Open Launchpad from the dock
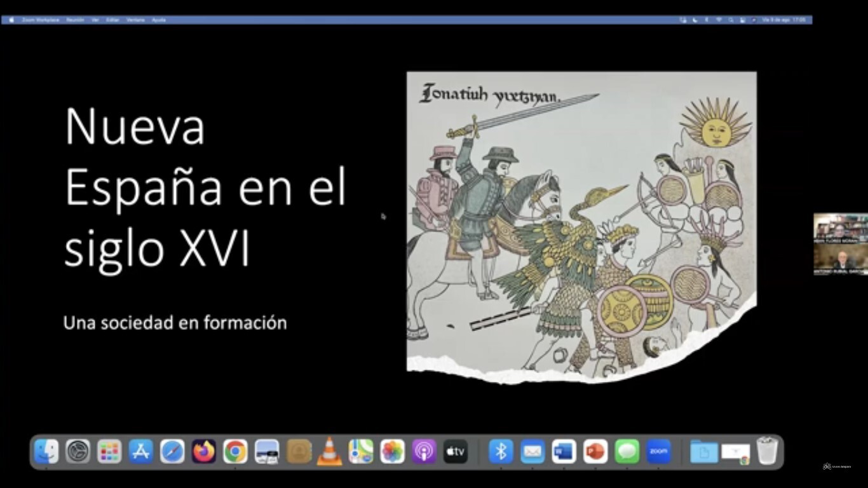 click(109, 452)
